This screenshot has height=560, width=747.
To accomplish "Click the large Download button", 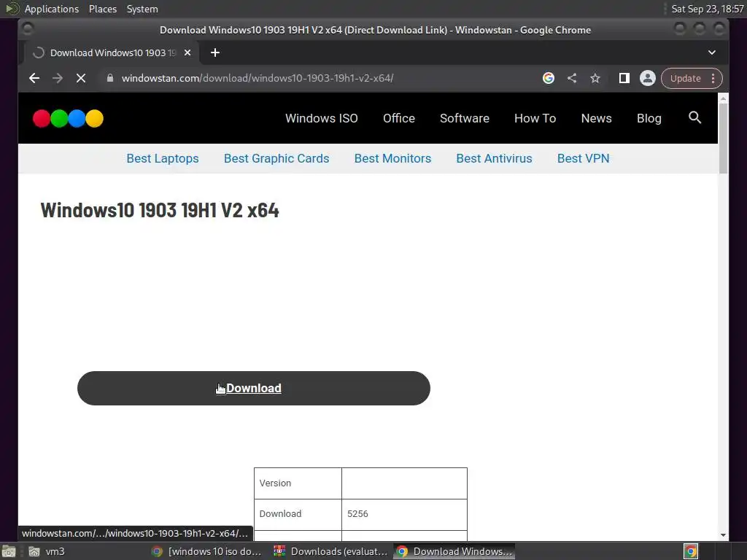I will click(253, 388).
